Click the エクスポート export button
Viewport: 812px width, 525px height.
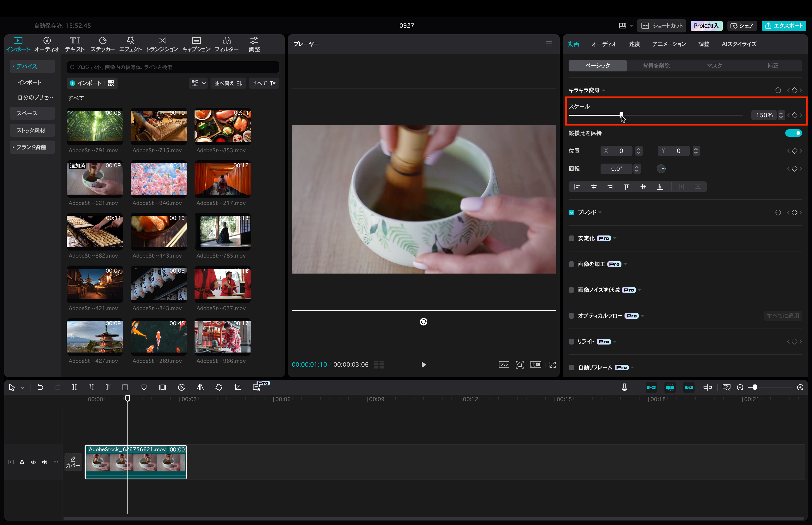point(784,26)
